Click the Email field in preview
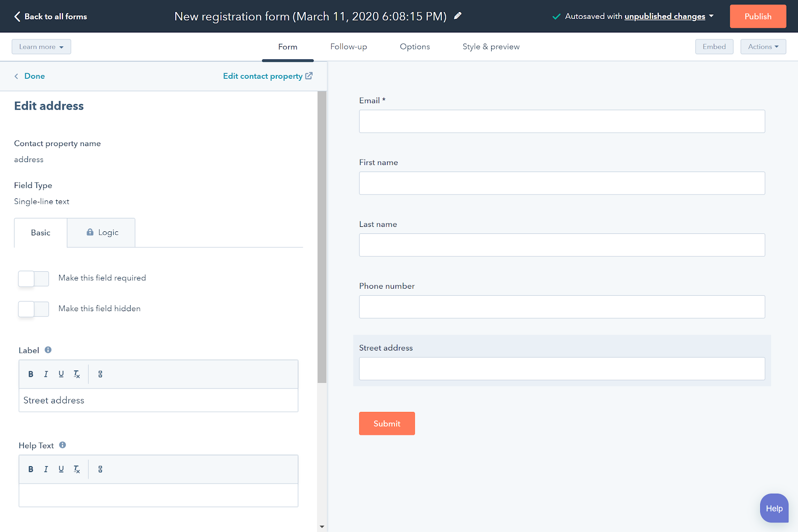798x532 pixels. pyautogui.click(x=562, y=121)
